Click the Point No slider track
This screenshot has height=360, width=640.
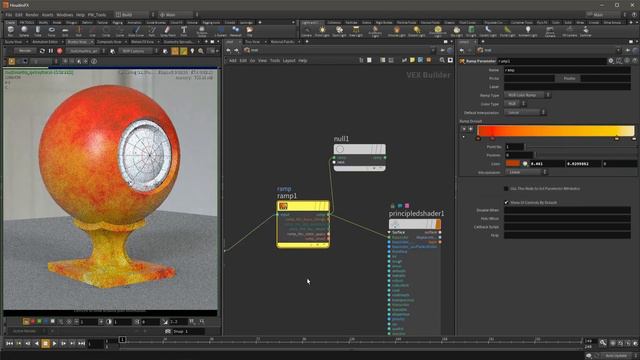pos(581,147)
